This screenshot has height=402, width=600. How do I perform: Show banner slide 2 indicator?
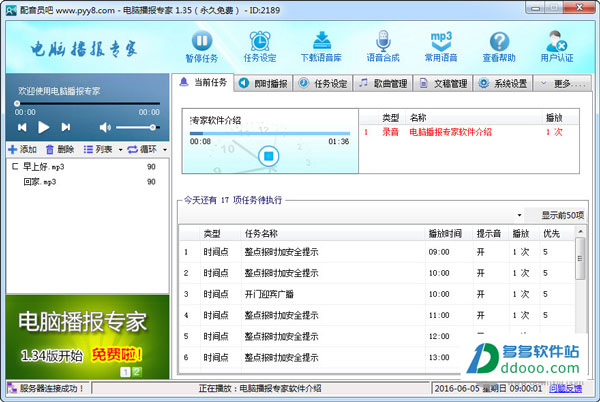point(137,371)
